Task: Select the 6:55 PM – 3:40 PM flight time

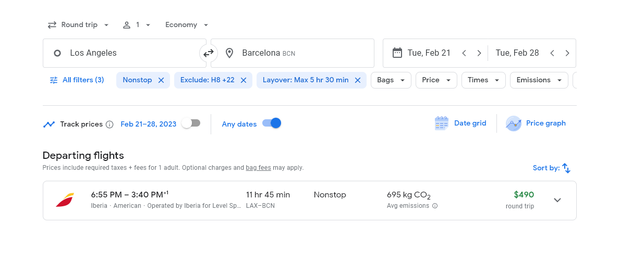Action: 129,195
